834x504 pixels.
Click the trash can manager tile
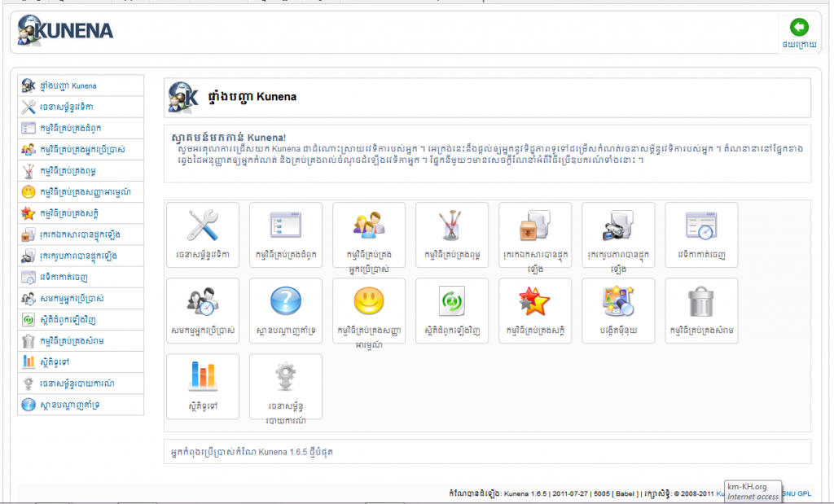[701, 310]
